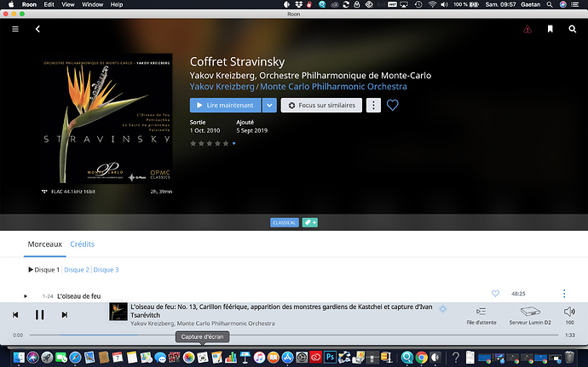Click Dropbox icon in menu bar
This screenshot has width=588, height=367.
[298, 4]
